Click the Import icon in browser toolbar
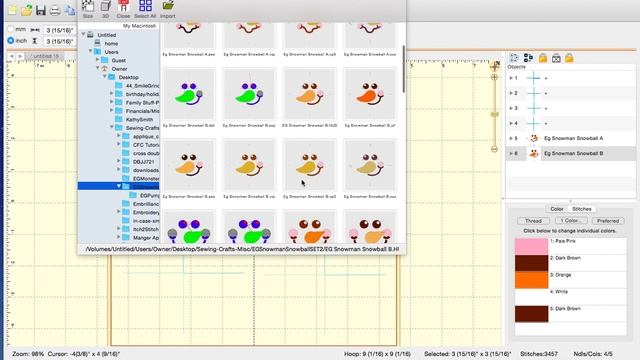 168,9
